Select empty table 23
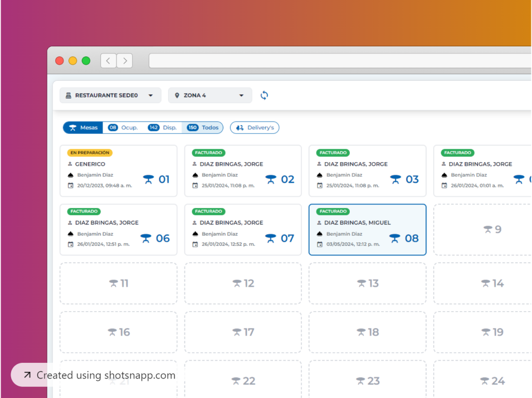The image size is (532, 398). (368, 379)
